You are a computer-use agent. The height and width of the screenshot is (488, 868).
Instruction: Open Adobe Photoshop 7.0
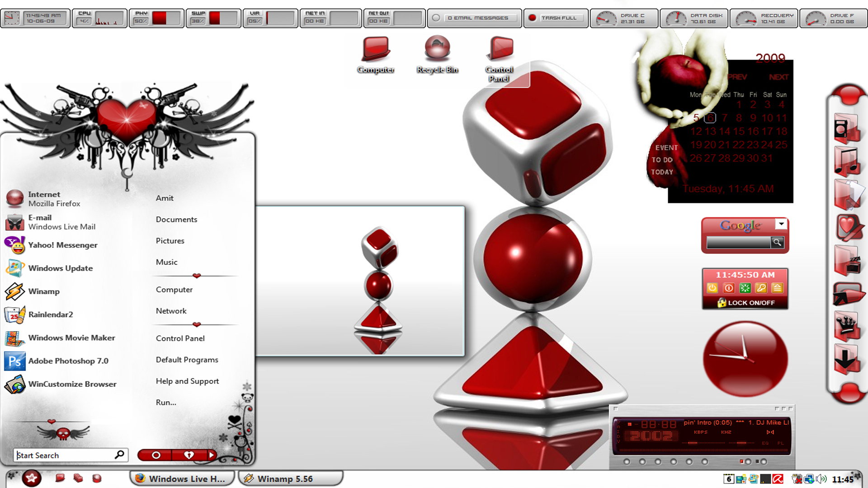(57, 361)
